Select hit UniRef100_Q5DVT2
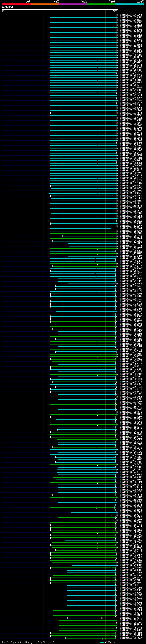 [131, 271]
